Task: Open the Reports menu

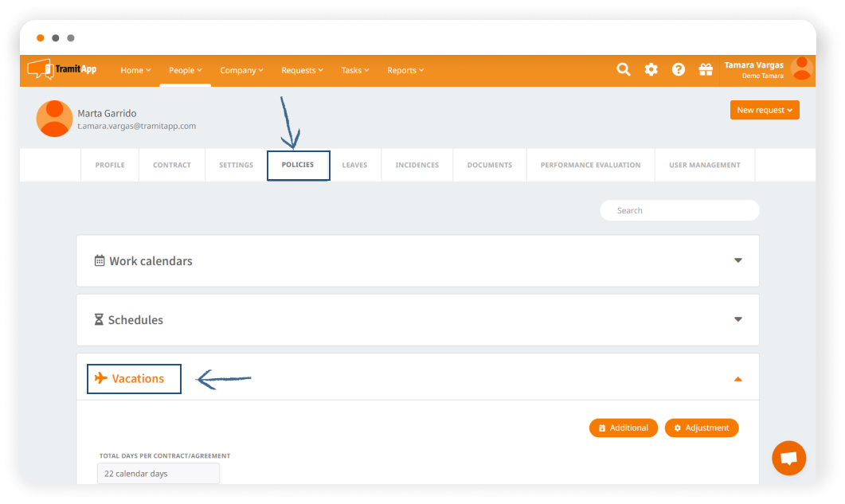Action: coord(405,70)
